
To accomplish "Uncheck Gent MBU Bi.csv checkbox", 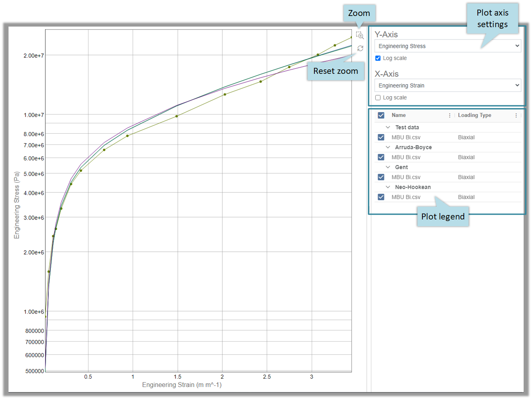I will [381, 177].
